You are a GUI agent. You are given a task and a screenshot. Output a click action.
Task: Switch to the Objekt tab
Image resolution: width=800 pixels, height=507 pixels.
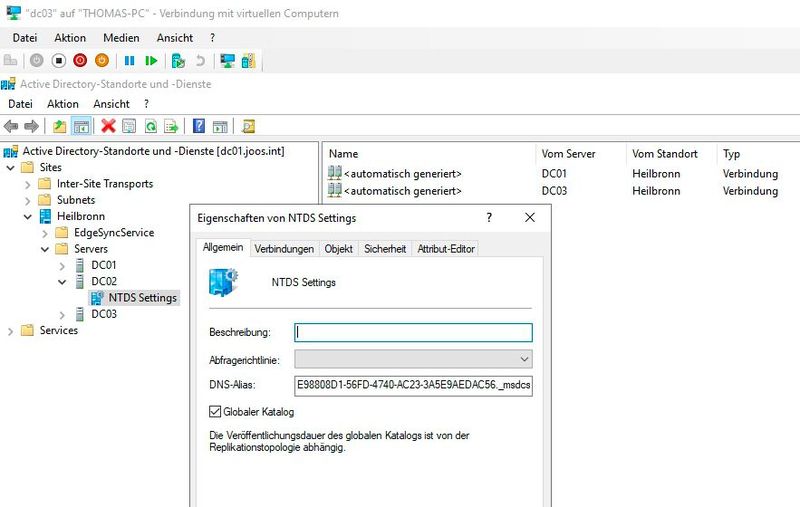click(x=339, y=249)
